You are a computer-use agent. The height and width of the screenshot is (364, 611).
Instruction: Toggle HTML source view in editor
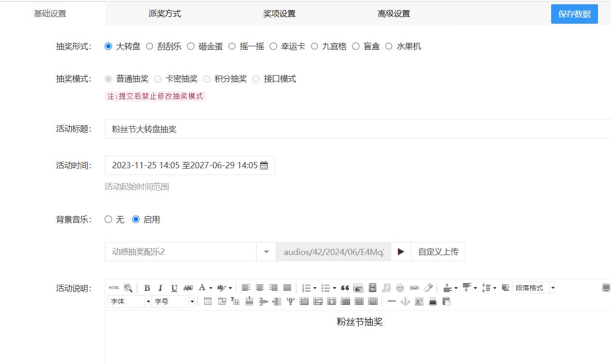[x=114, y=288]
